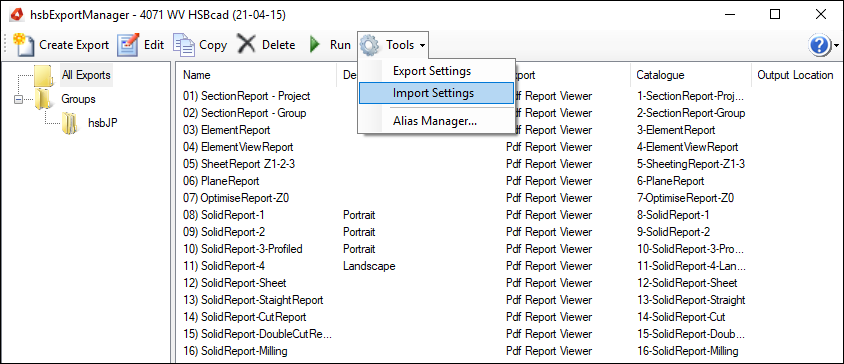The width and height of the screenshot is (844, 364).
Task: Select row 15) SolidReport-DoubleCutRe...
Action: (257, 334)
